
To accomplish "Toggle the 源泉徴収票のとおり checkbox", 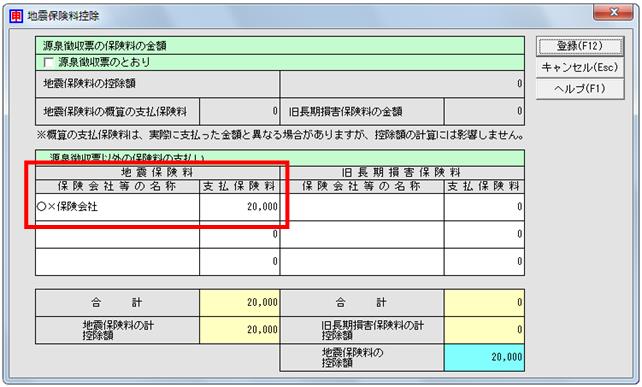I will pos(49,63).
